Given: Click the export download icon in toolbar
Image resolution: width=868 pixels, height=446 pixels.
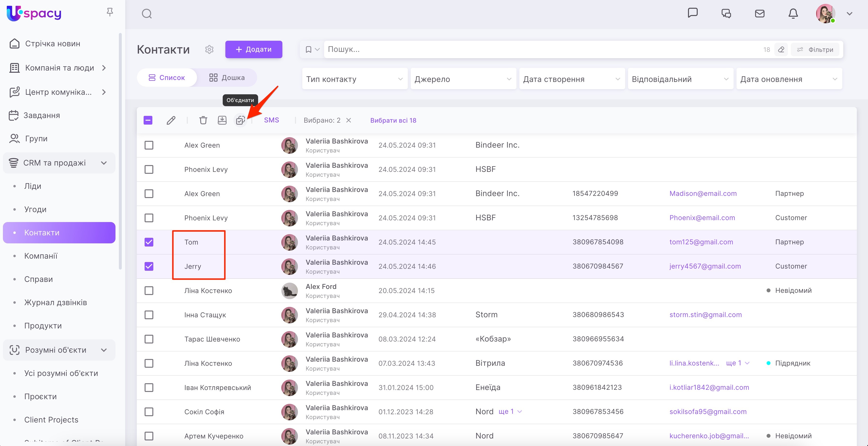Looking at the screenshot, I should (x=222, y=120).
